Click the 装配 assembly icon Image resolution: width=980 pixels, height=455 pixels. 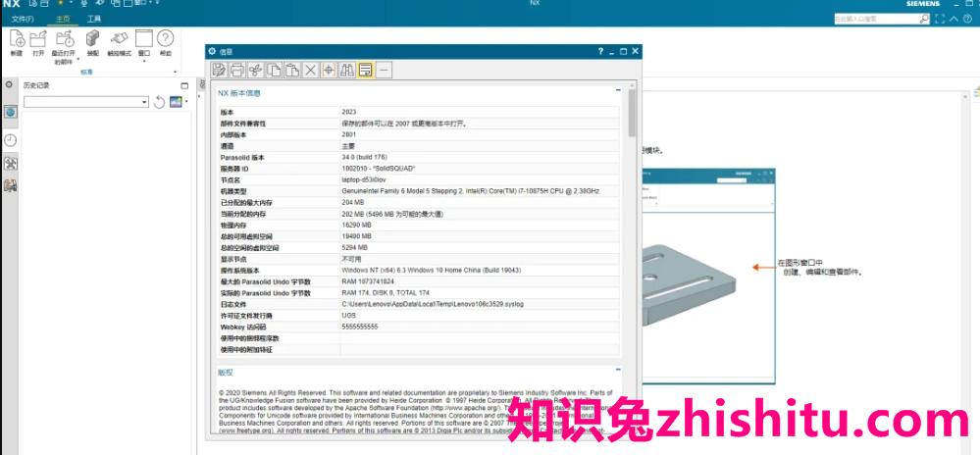[92, 39]
